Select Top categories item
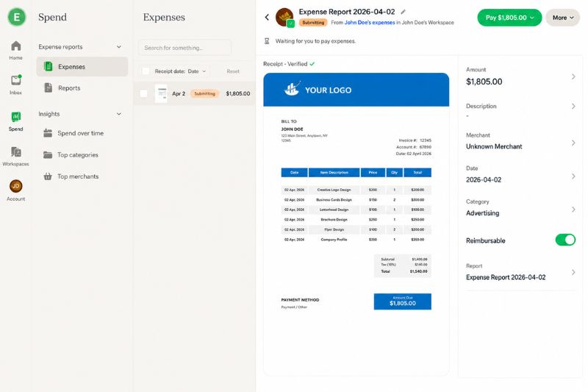This screenshot has height=392, width=588. [x=82, y=154]
